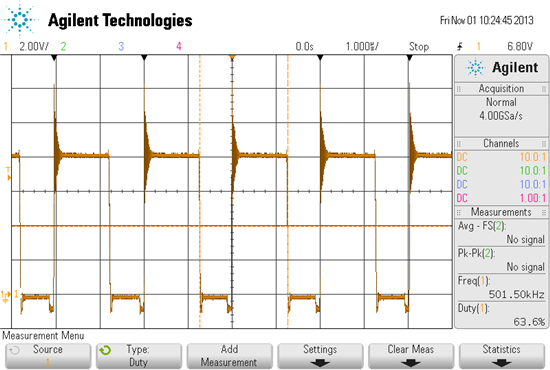550x370 pixels.
Task: Click the 6.80V trigger level value
Action: [x=519, y=46]
